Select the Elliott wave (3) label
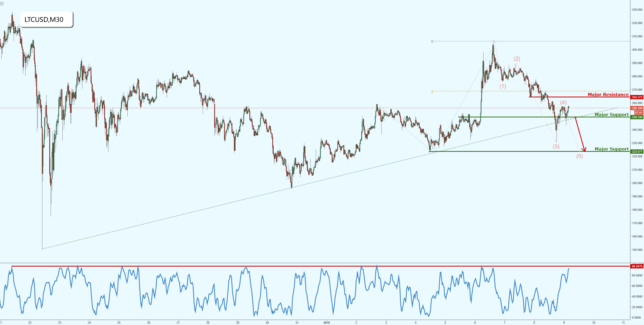 click(x=556, y=146)
